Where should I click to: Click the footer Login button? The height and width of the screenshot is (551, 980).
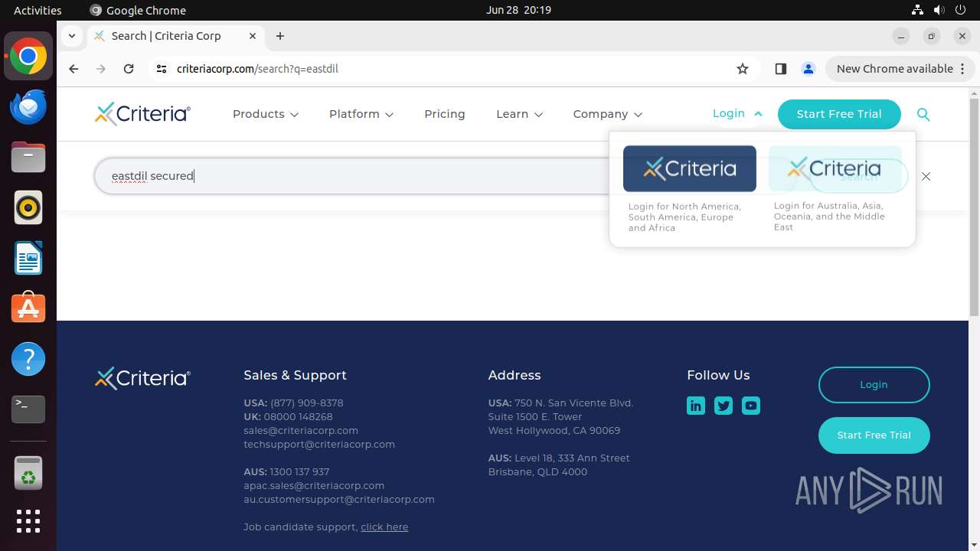[874, 385]
